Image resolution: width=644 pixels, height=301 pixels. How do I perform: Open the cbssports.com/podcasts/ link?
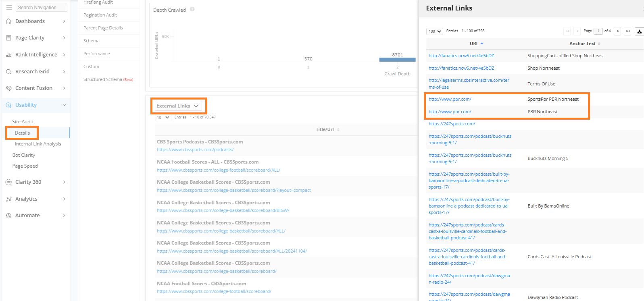click(x=195, y=149)
